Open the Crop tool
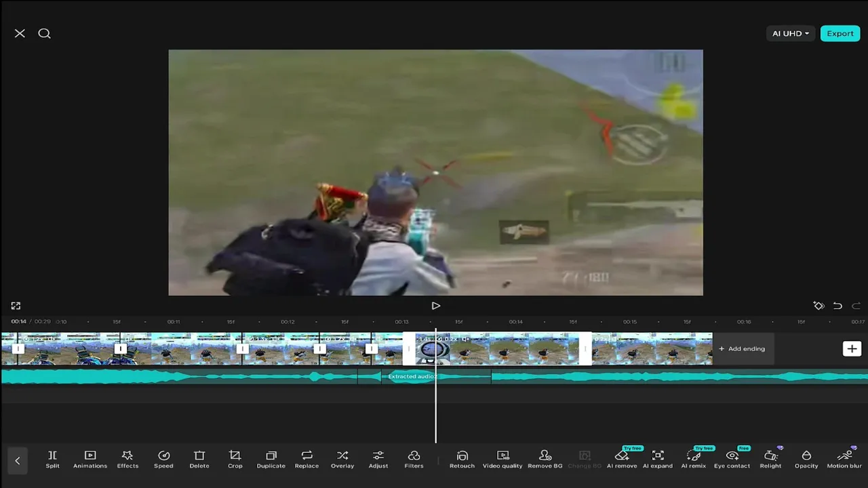Image resolution: width=868 pixels, height=488 pixels. pyautogui.click(x=235, y=459)
